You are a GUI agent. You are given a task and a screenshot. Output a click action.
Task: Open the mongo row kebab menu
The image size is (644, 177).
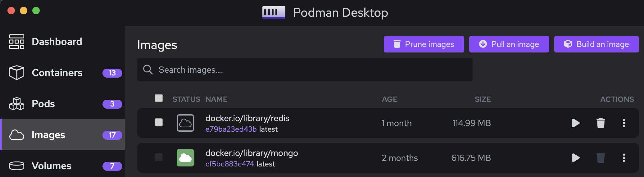[x=624, y=158]
